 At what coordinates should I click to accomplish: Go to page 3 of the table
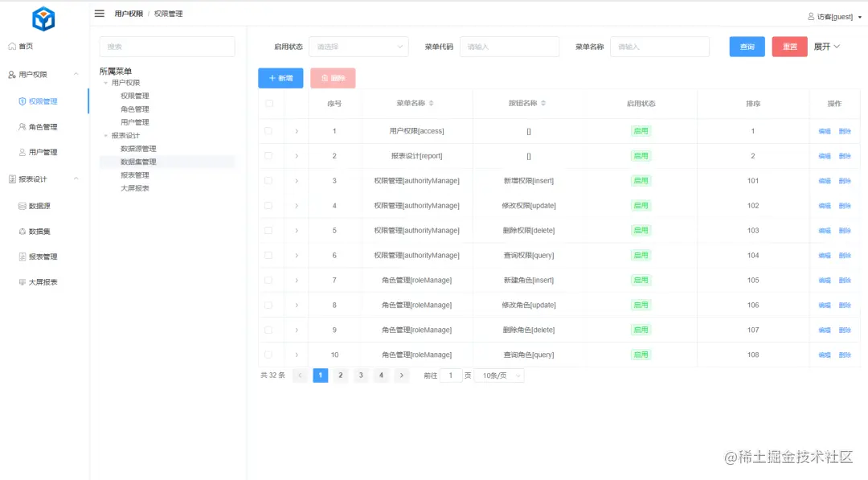coord(360,375)
